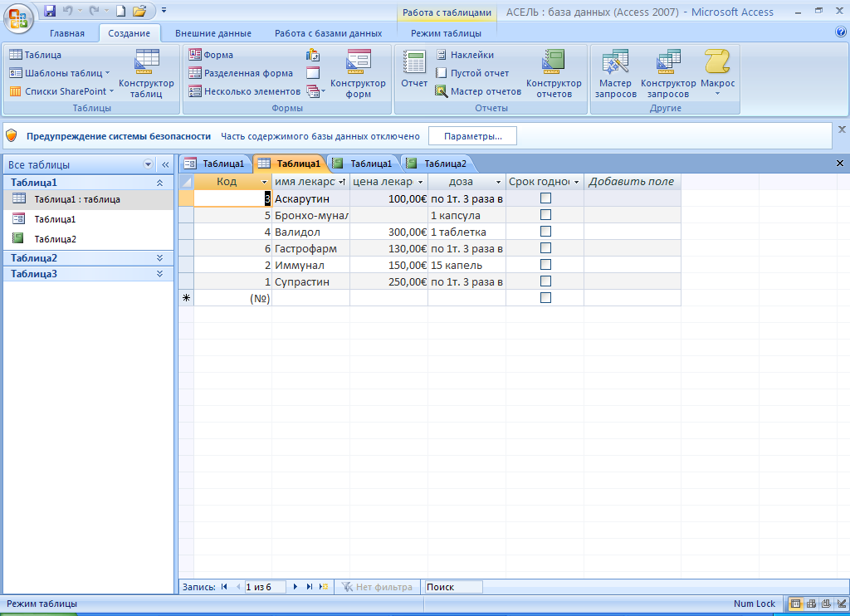Open Конструктор форм
Screen dimensions: 850x616
[x=358, y=74]
